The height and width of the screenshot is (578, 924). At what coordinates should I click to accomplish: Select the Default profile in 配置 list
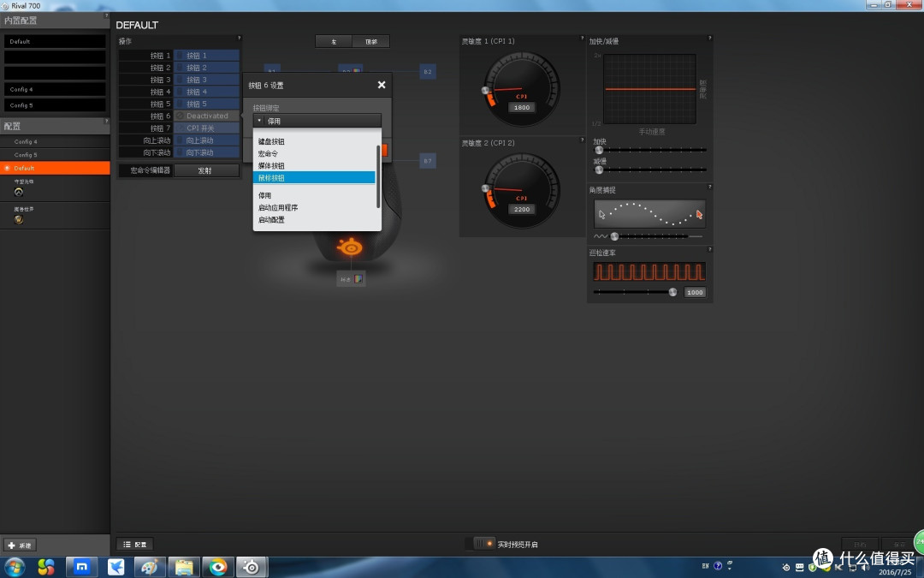tap(55, 168)
